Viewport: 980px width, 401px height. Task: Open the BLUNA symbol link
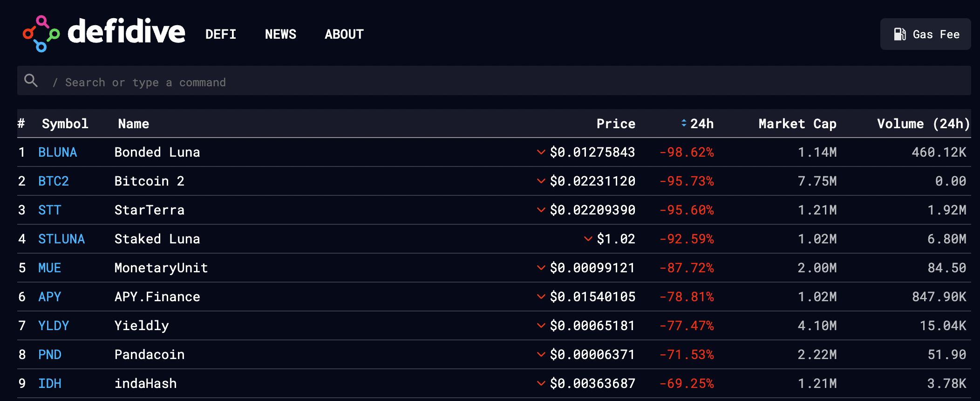pyautogui.click(x=57, y=152)
